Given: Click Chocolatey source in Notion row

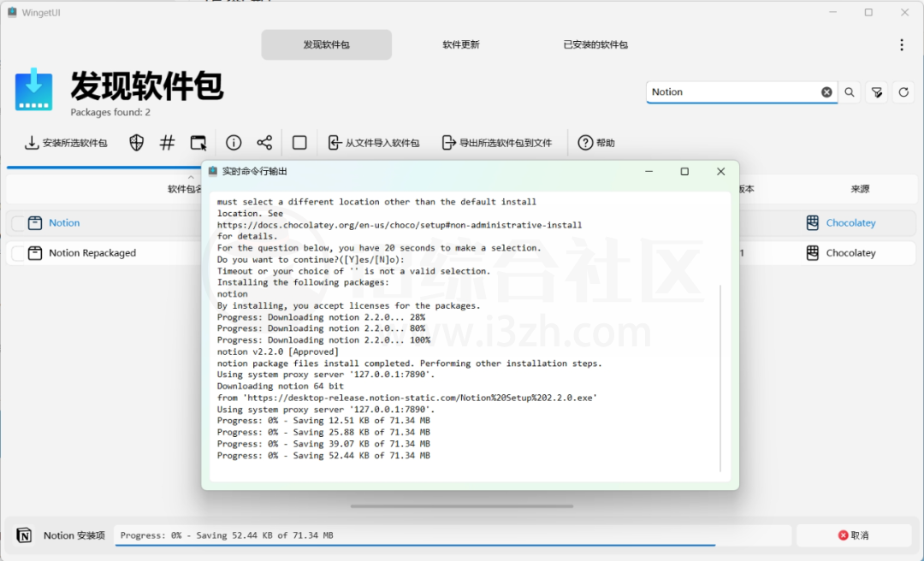Looking at the screenshot, I should point(850,222).
